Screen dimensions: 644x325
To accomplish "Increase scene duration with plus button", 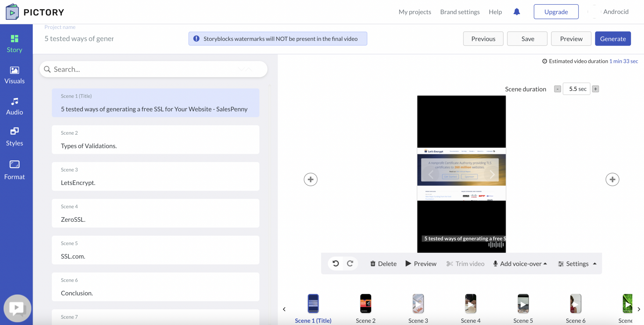I will pyautogui.click(x=596, y=89).
